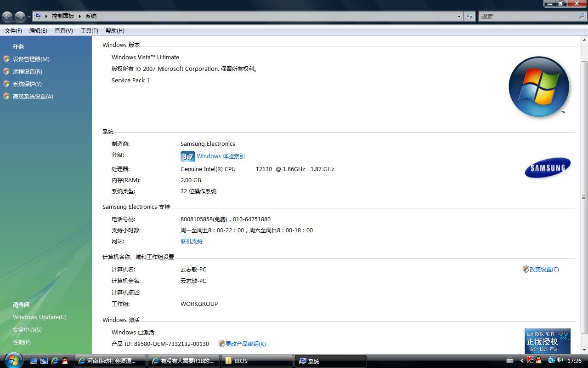Open the address bar history dropdown
The height and width of the screenshot is (368, 588).
pyautogui.click(x=459, y=16)
